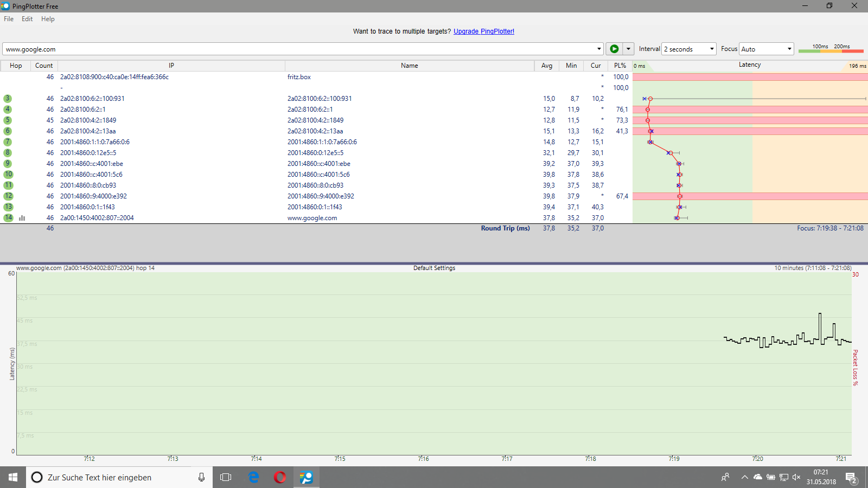Select the hop 9 badge
The image size is (868, 488).
(8, 164)
